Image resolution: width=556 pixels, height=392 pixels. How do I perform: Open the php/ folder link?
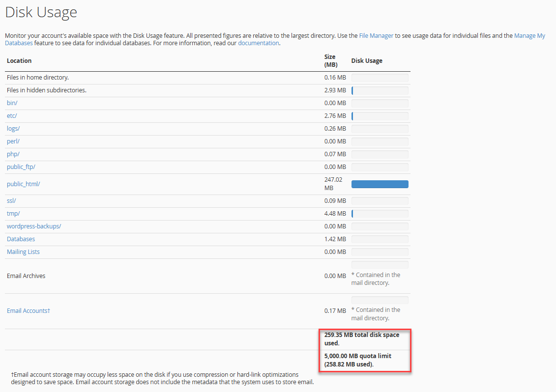(13, 154)
